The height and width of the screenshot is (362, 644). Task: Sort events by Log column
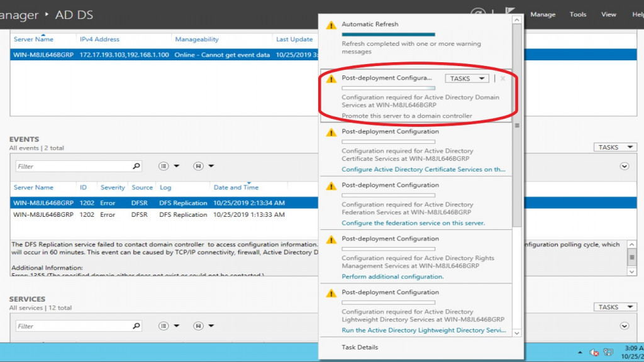point(165,187)
